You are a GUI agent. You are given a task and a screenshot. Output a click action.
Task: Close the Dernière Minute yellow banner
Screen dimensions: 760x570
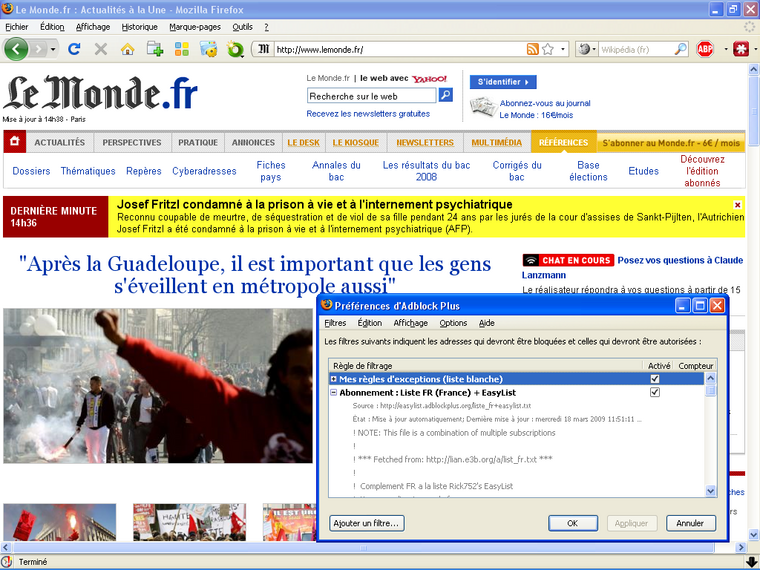(737, 205)
